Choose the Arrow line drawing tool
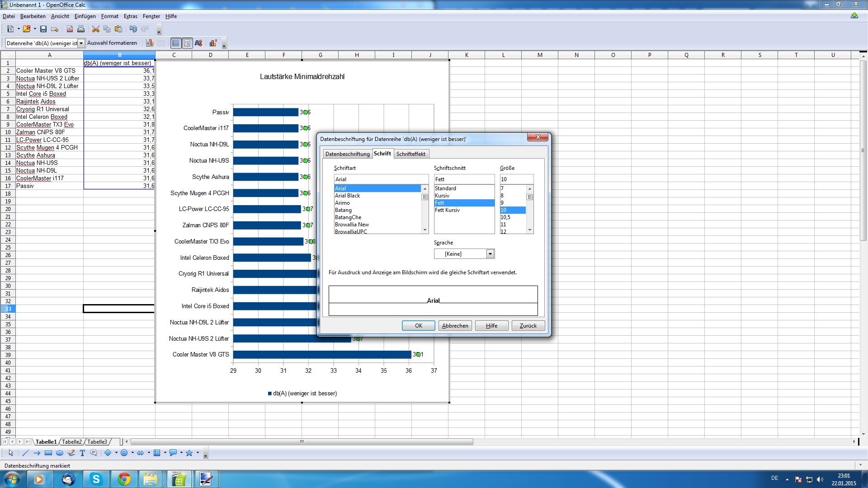868x488 pixels. click(x=37, y=453)
